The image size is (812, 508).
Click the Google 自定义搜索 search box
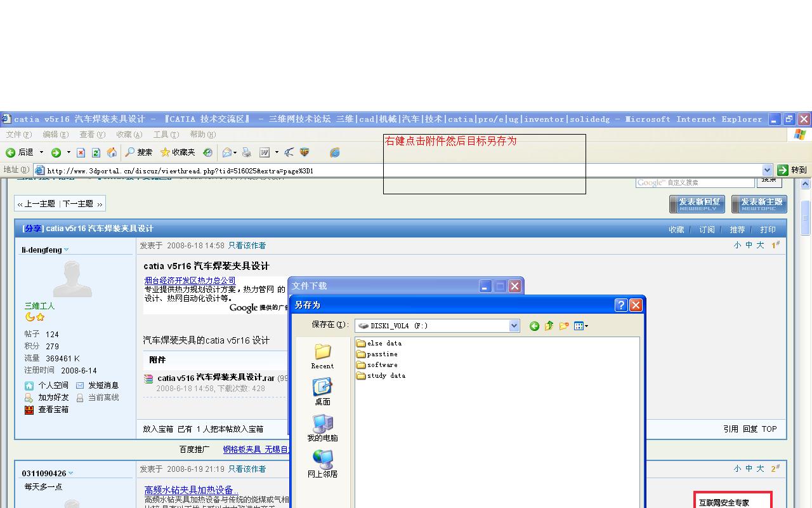[695, 183]
